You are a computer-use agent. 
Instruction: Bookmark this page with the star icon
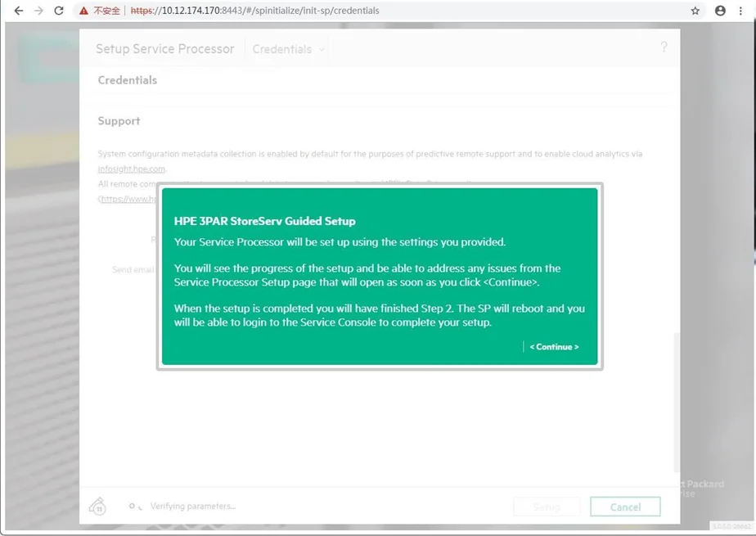[695, 11]
